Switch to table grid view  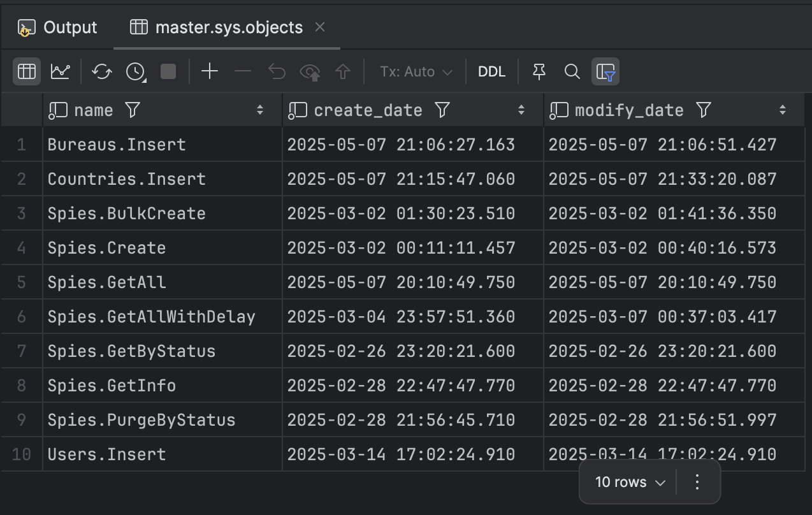(27, 71)
